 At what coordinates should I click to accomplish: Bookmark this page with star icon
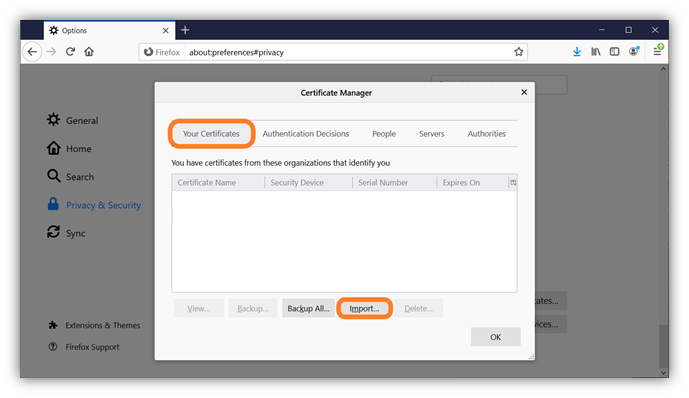click(519, 52)
